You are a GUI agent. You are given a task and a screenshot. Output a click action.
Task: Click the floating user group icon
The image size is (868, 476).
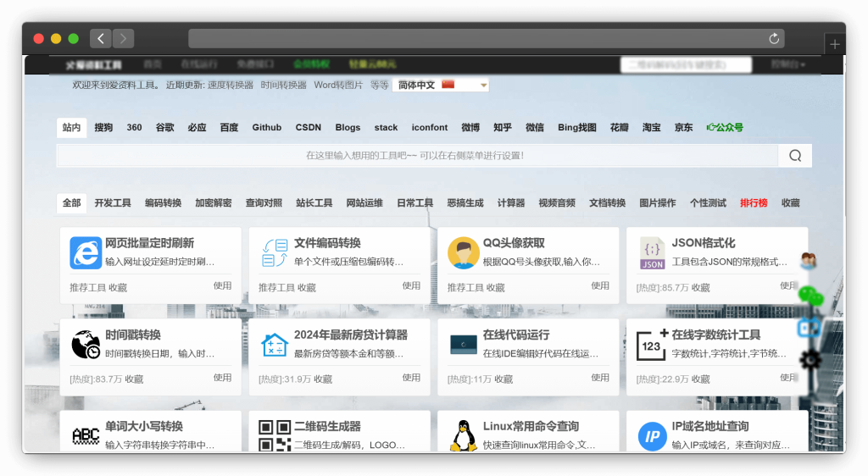[x=809, y=260]
